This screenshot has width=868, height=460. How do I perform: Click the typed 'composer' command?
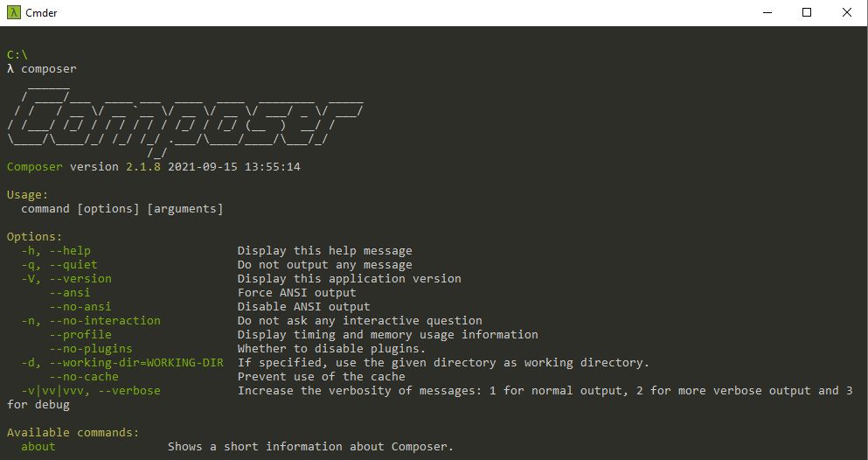49,69
